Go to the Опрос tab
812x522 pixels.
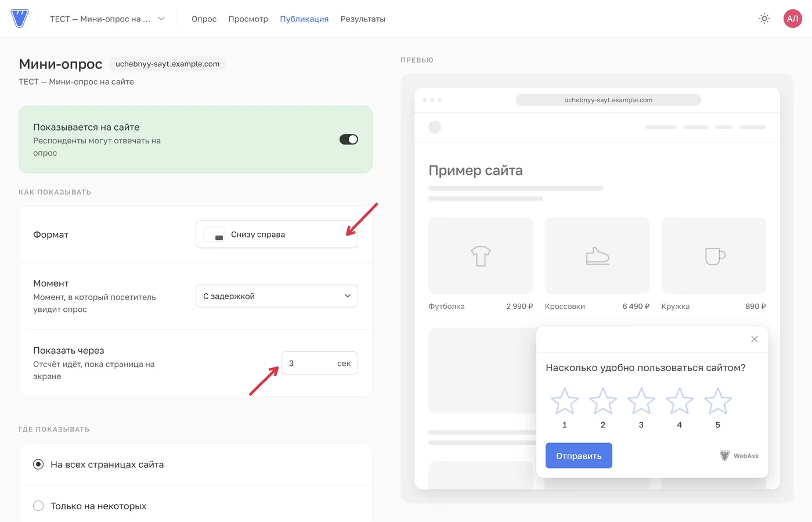pos(204,19)
